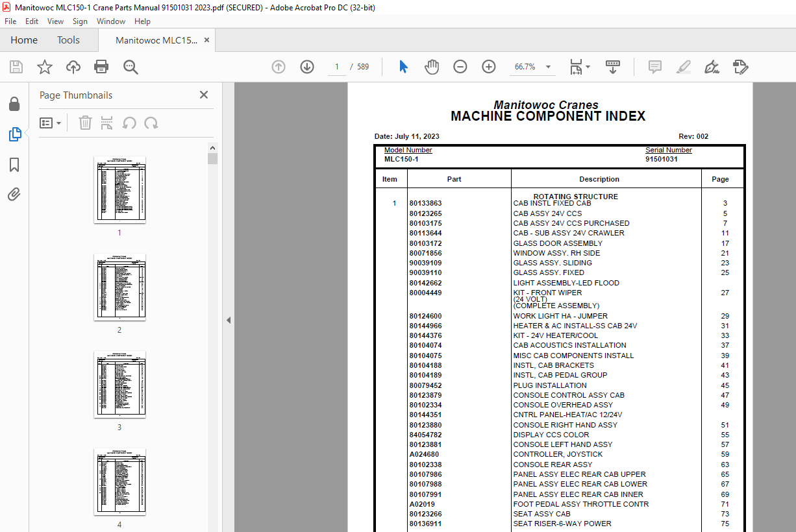
Task: Click description SEAT ASSY CAB
Action: click(541, 514)
